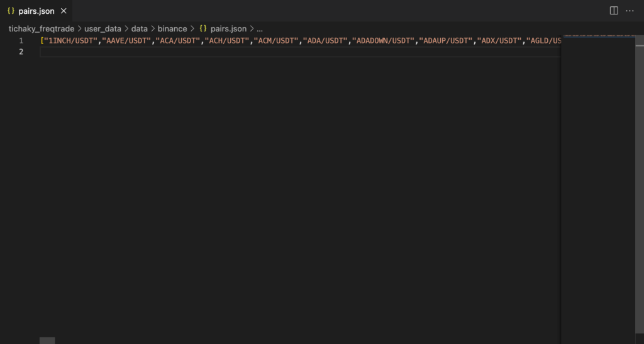644x344 pixels.
Task: Click the JSON icon in breadcrumb
Action: pyautogui.click(x=203, y=29)
